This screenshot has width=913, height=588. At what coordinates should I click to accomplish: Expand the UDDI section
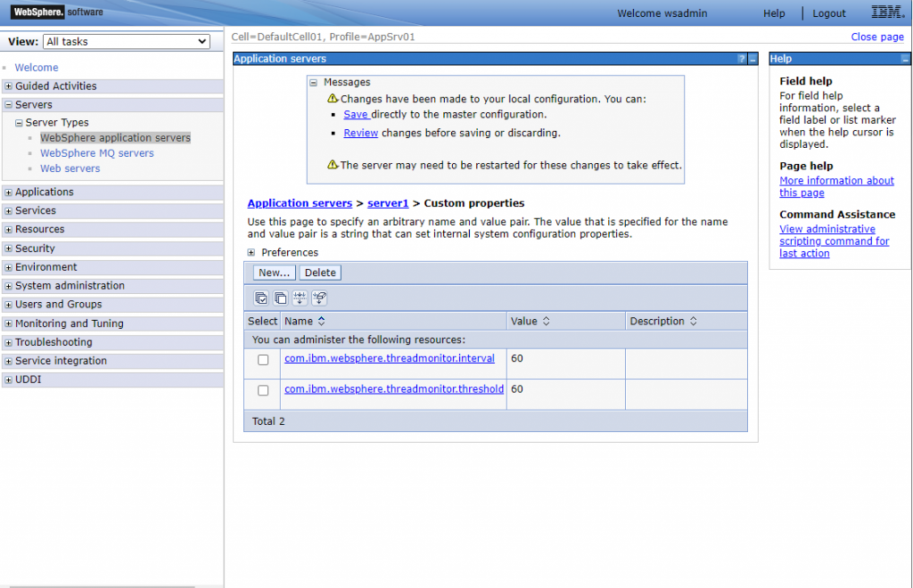pos(8,380)
